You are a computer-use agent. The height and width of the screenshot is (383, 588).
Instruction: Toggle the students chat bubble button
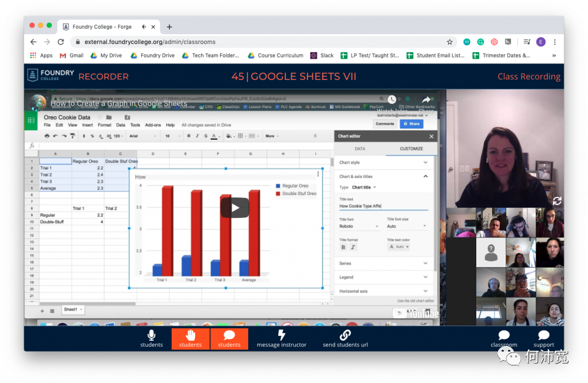pos(229,339)
